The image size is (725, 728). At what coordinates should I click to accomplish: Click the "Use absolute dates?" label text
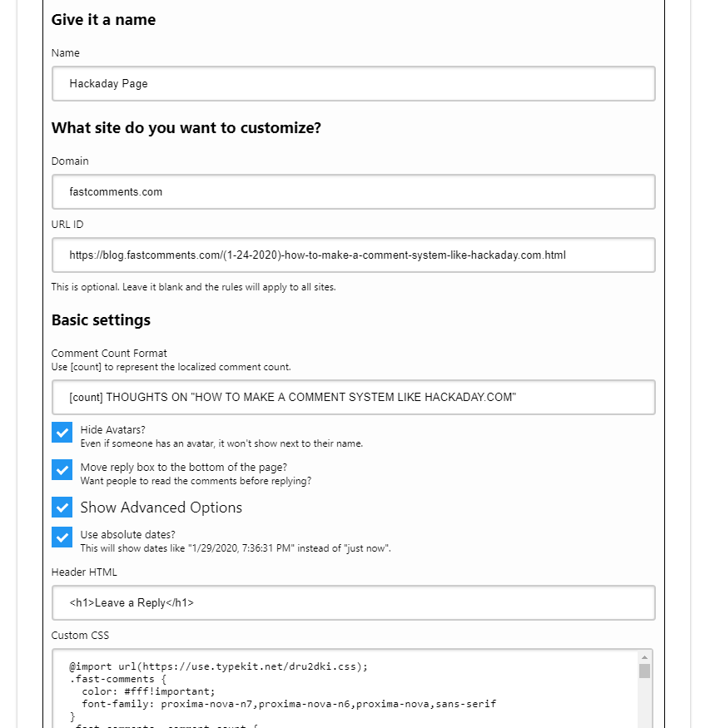[x=127, y=535]
